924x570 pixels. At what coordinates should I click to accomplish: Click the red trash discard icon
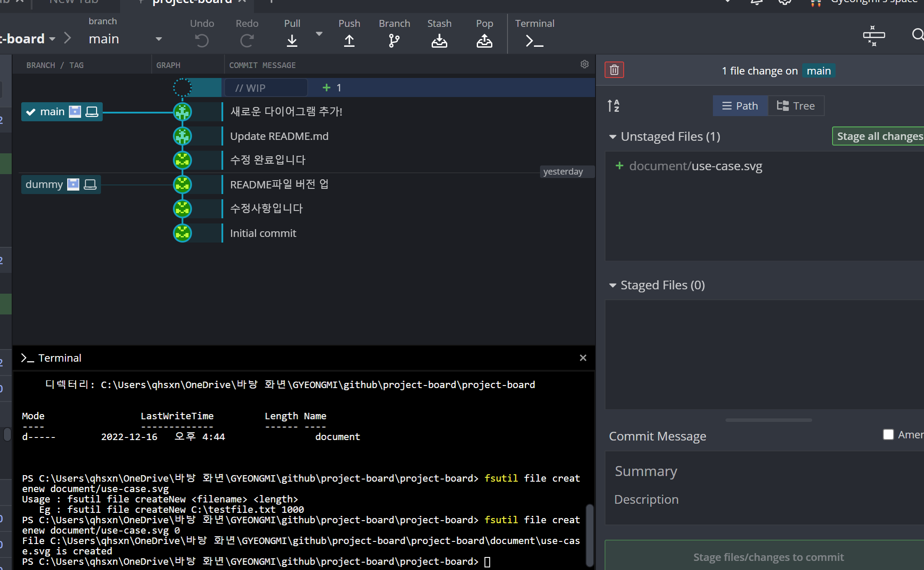(x=614, y=70)
